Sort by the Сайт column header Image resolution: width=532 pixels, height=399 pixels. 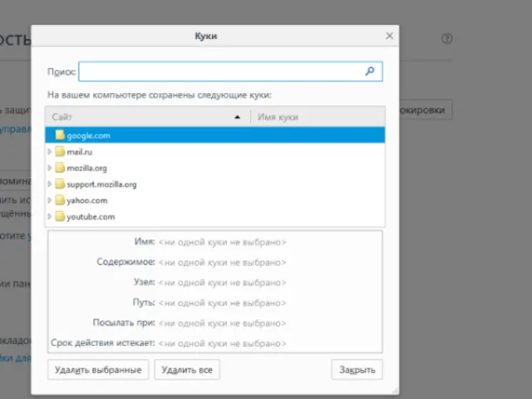[148, 116]
